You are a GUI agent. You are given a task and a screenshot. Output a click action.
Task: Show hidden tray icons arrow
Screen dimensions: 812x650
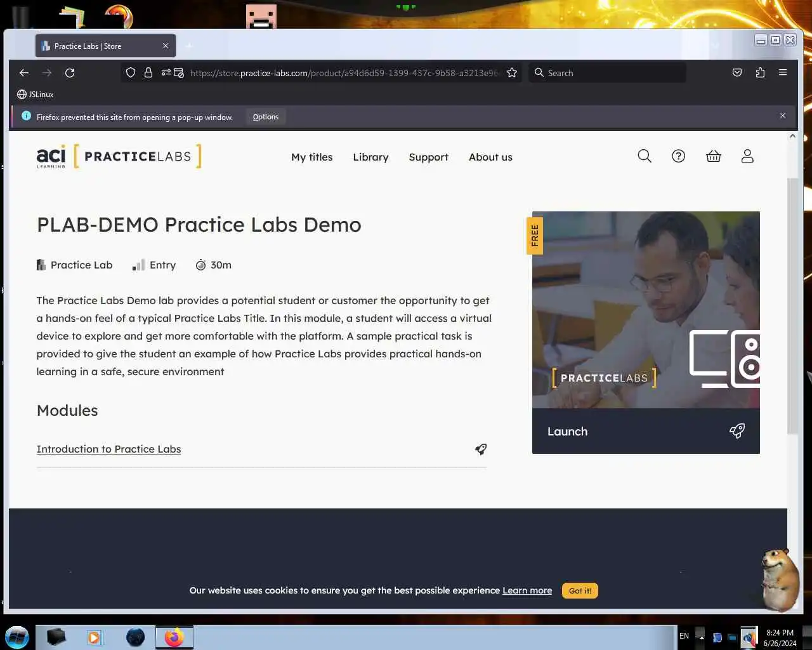coord(701,637)
